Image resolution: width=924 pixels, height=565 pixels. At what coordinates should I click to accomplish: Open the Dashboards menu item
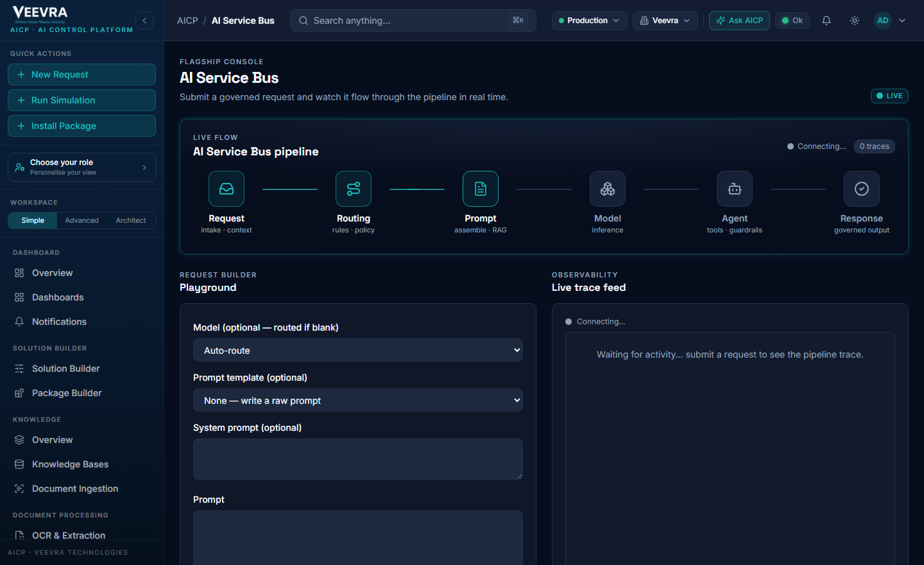(x=81, y=297)
